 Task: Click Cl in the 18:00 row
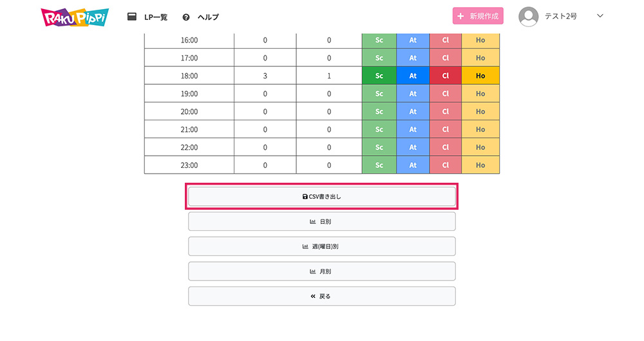[446, 76]
